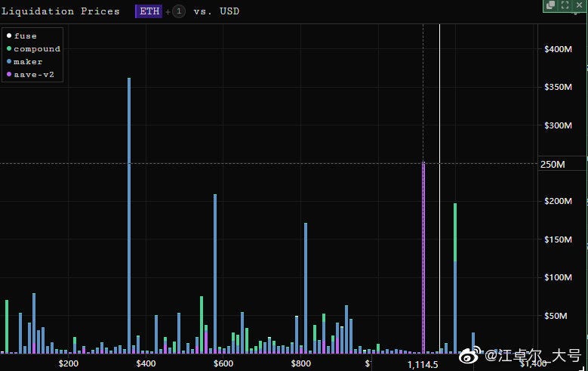
Task: Click the $300M y-axis label
Action: point(558,125)
